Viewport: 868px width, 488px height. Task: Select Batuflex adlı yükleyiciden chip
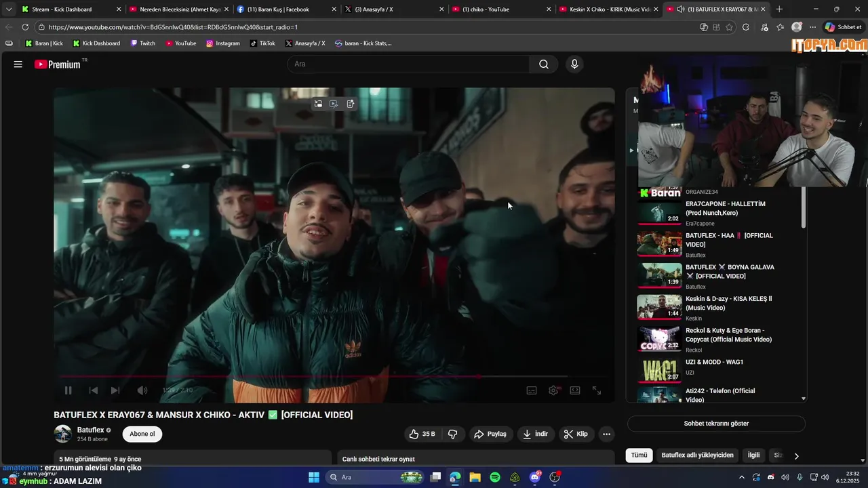pyautogui.click(x=697, y=455)
